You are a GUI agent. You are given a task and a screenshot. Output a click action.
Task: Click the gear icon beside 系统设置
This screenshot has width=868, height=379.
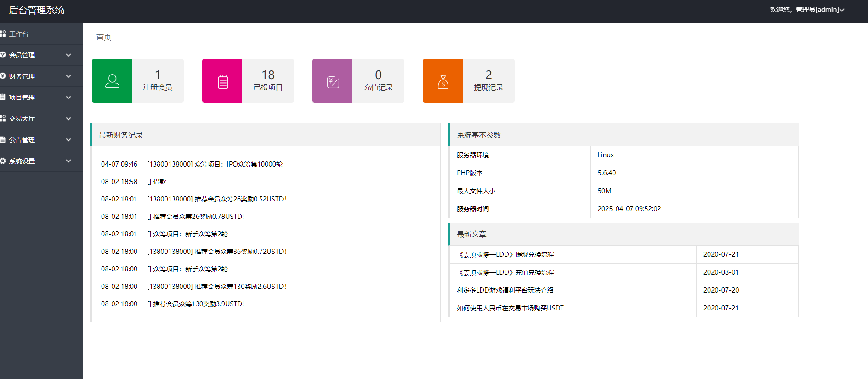click(3, 161)
